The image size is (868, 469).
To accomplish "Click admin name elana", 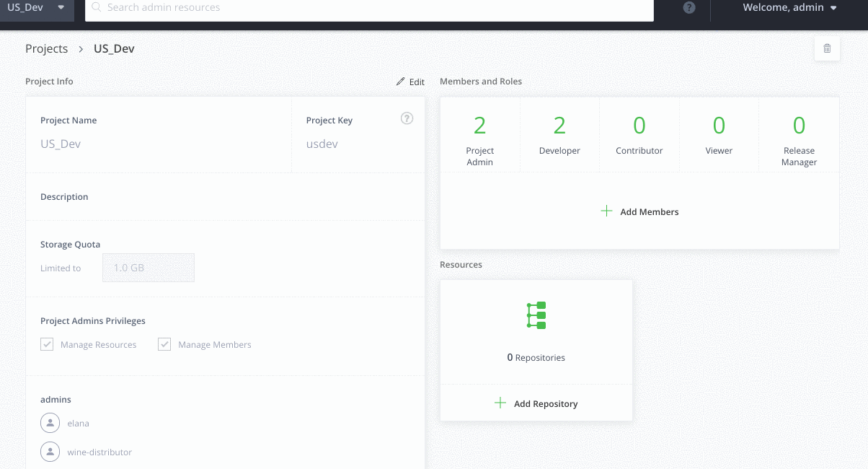I will [79, 424].
